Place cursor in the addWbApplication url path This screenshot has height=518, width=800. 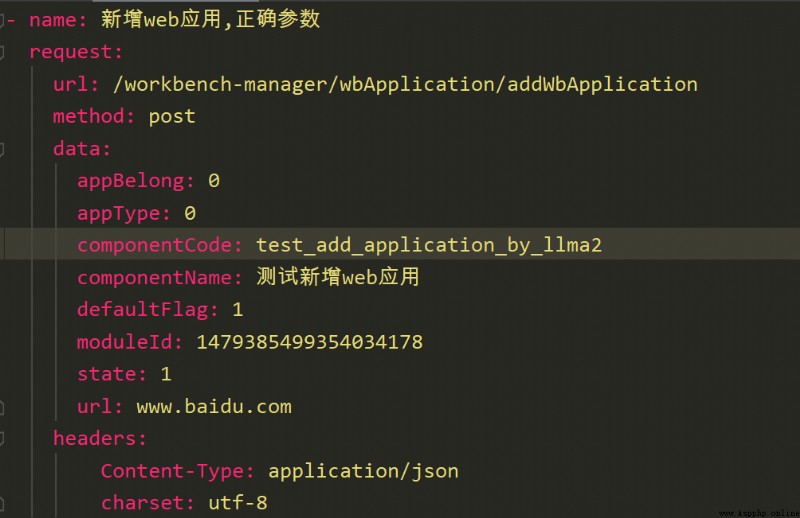(405, 84)
